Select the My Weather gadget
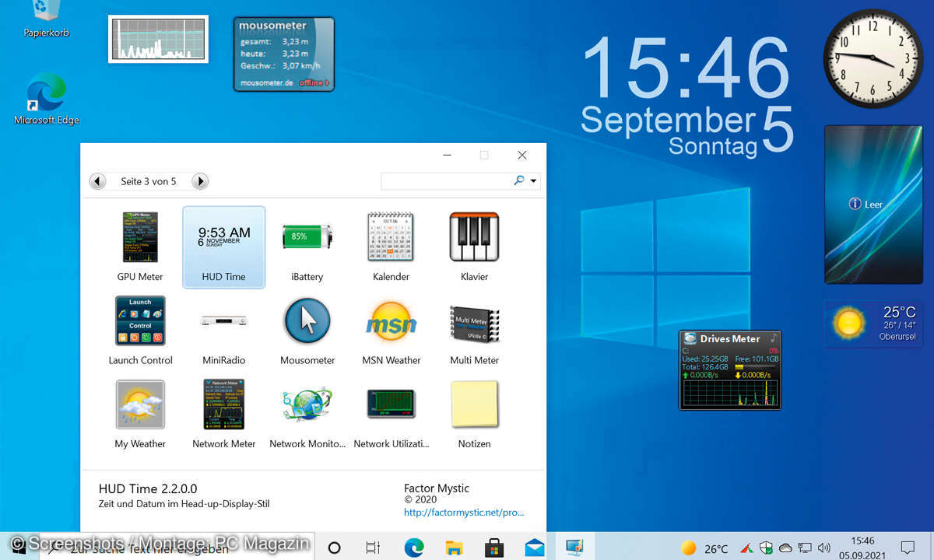This screenshot has width=934, height=560. (140, 413)
